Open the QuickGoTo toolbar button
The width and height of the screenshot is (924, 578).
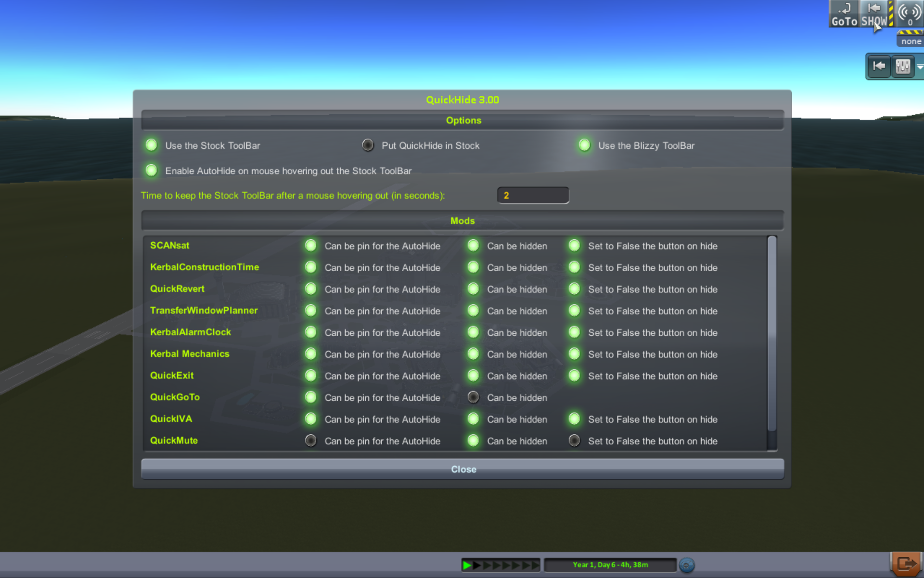pyautogui.click(x=844, y=14)
